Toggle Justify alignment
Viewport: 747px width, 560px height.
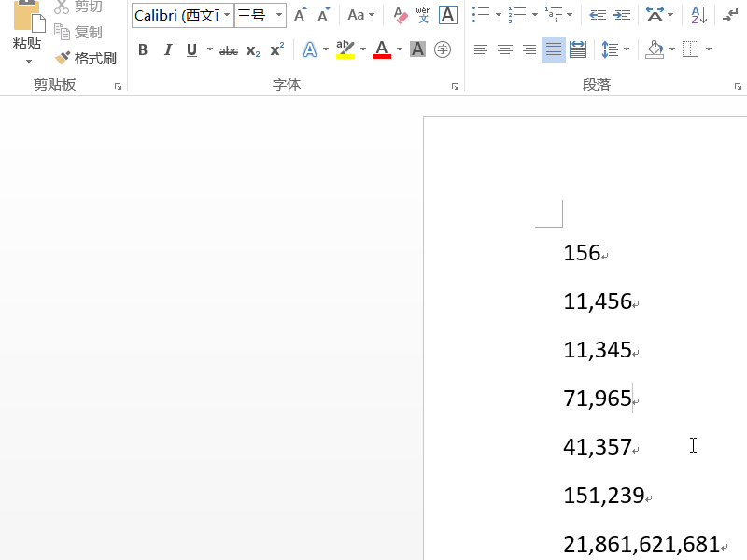coord(554,49)
